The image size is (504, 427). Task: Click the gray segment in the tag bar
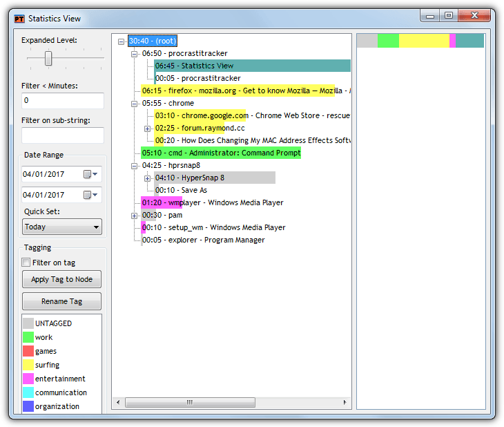point(367,41)
